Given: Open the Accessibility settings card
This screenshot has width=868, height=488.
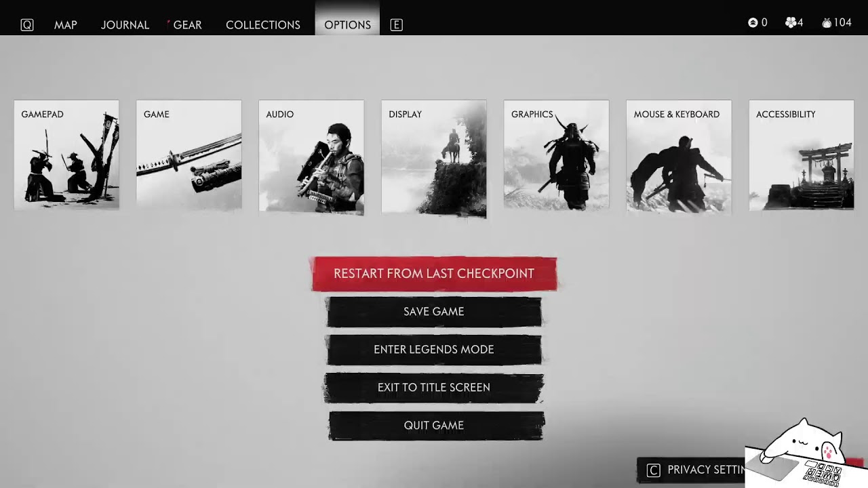Looking at the screenshot, I should pos(802,155).
